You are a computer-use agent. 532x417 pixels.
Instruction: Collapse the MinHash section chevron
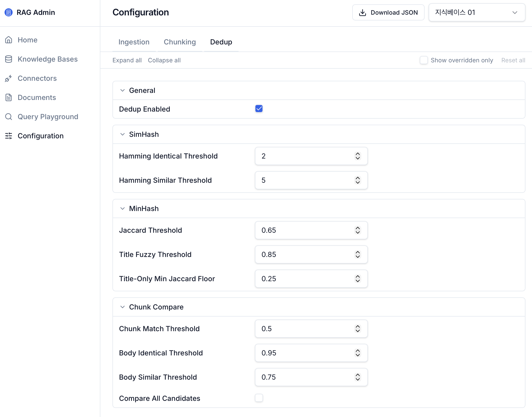pyautogui.click(x=123, y=209)
